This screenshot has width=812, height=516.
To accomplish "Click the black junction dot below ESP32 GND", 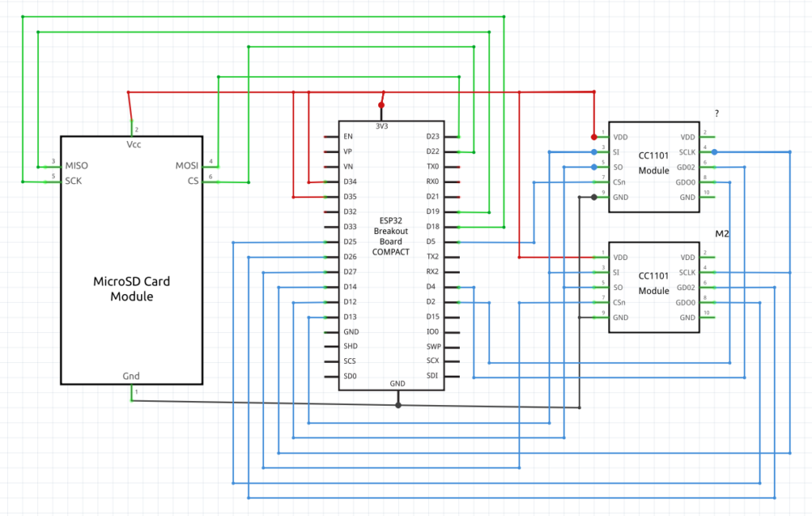I will click(x=398, y=405).
